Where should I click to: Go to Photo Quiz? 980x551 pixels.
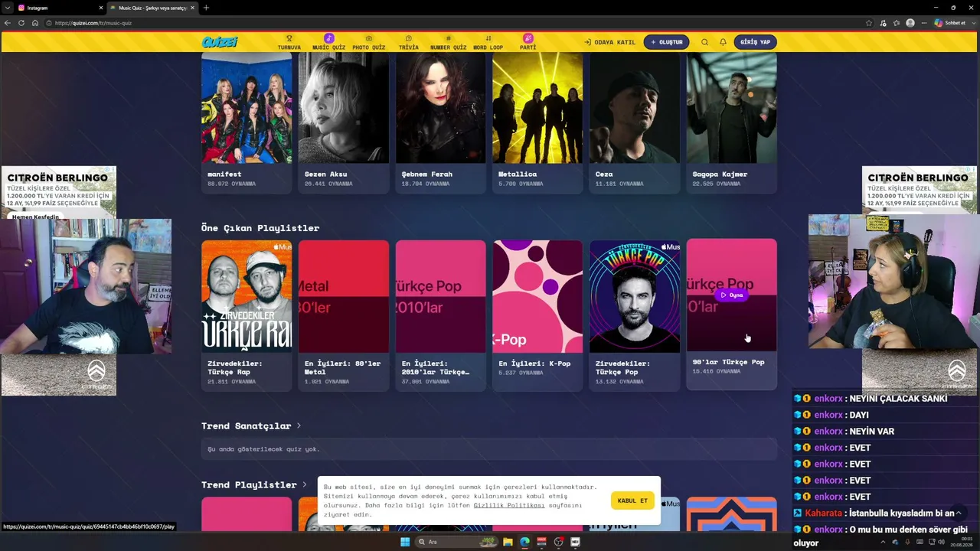tap(368, 42)
